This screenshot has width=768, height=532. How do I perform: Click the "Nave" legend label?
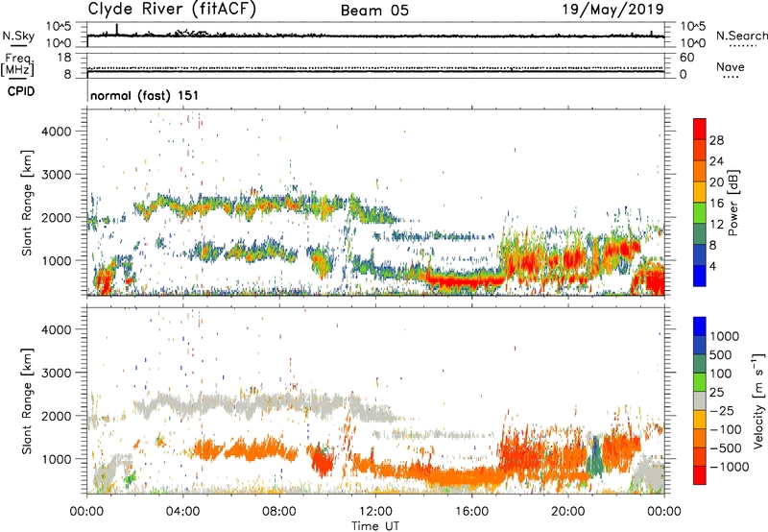click(731, 66)
